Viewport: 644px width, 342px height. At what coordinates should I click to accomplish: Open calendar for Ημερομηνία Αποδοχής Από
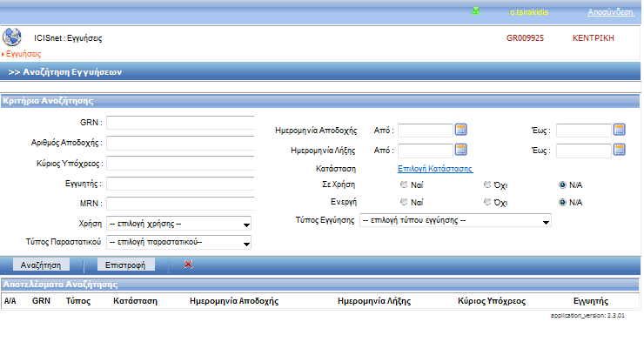coord(461,130)
